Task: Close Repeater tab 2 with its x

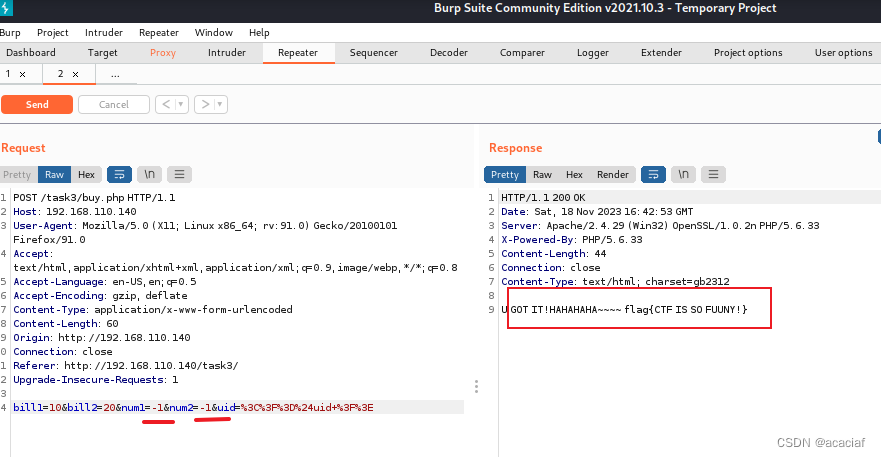Action: (75, 74)
